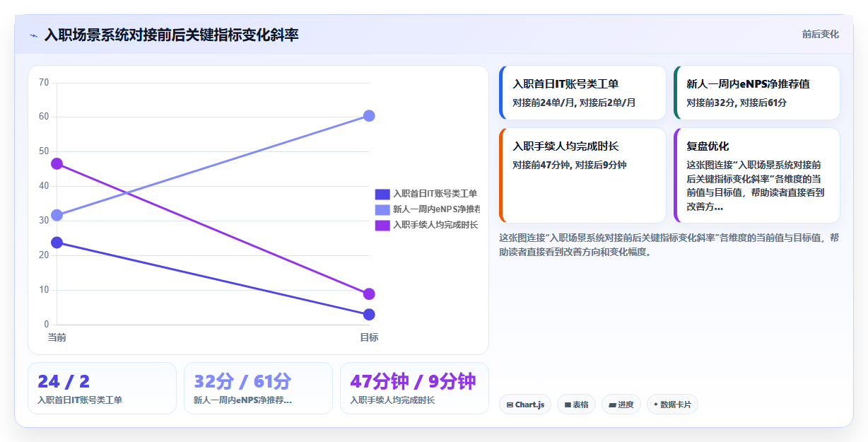This screenshot has height=442, width=868.
Task: Click the 表格 tag chip
Action: coord(576,405)
